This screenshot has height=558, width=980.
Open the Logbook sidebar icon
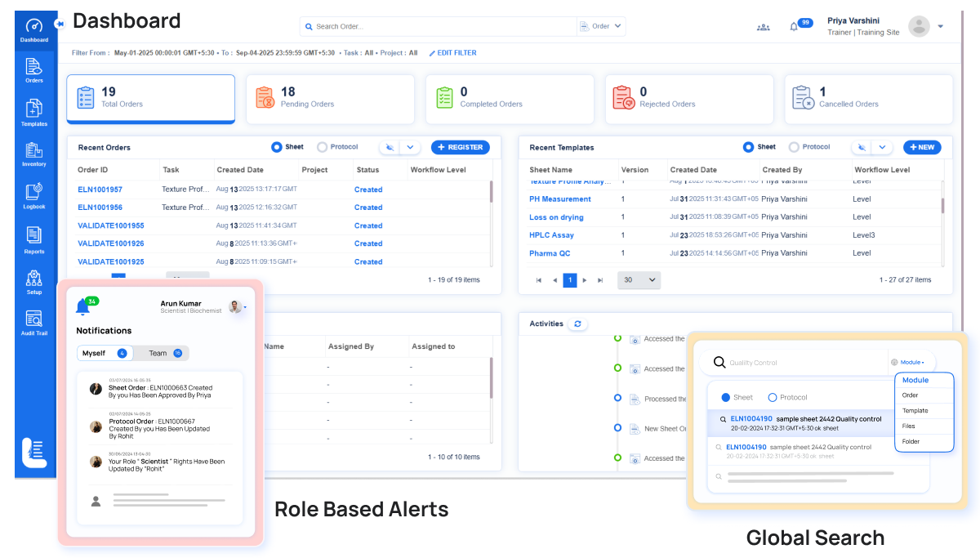[x=34, y=196]
